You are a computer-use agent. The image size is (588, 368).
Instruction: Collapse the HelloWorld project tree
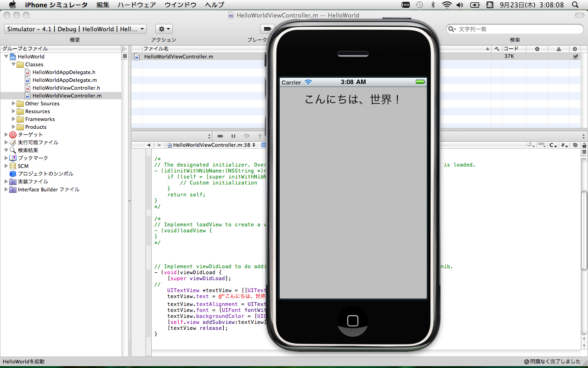point(6,57)
